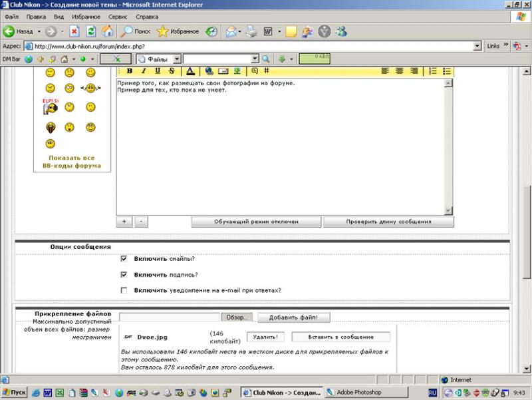The height and width of the screenshot is (400, 532).
Task: Expand the address bar dropdown
Action: point(477,46)
